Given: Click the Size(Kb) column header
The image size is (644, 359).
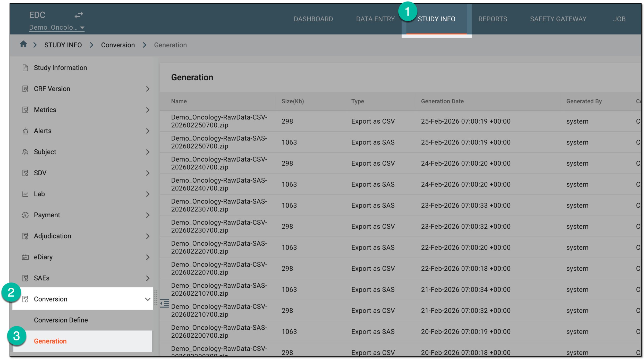Looking at the screenshot, I should tap(293, 101).
